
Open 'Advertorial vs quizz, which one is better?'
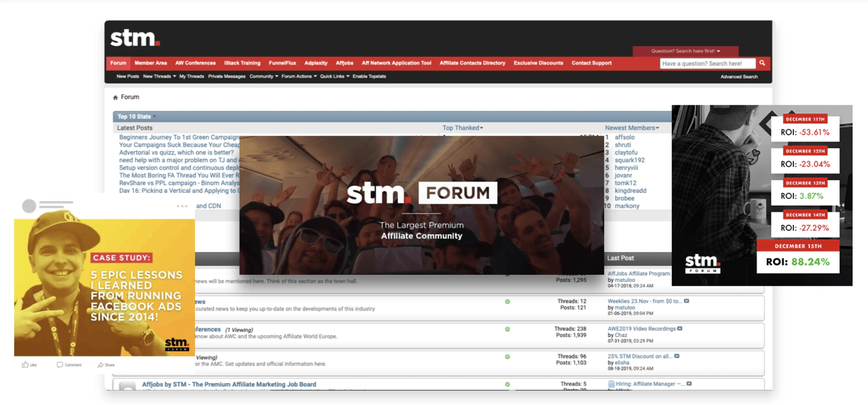point(176,152)
